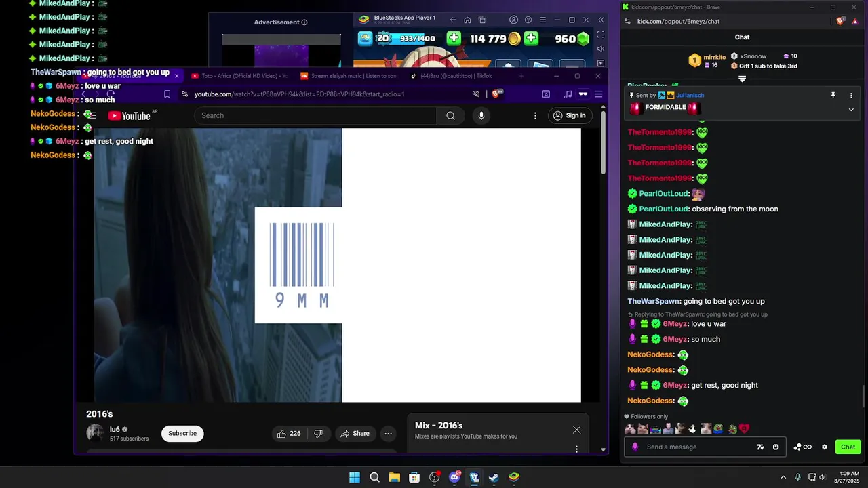
Task: Open YouTube settings three-dot menu
Action: tap(535, 115)
